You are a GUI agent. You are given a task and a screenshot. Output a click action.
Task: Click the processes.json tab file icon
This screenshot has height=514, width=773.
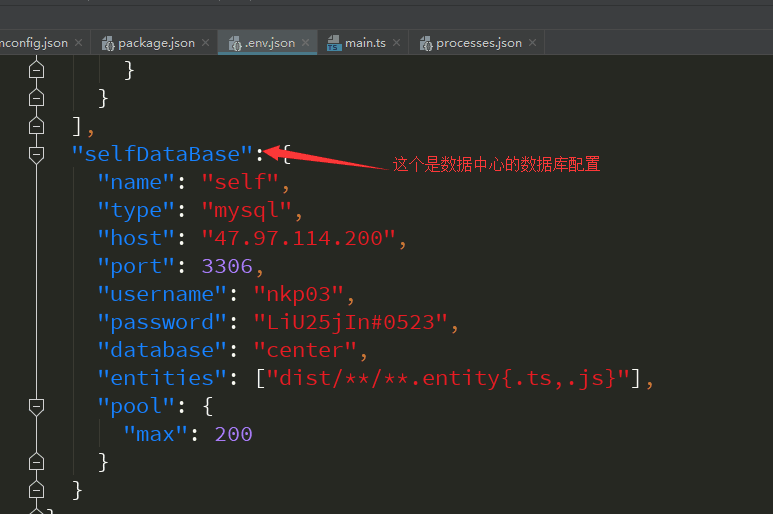[x=425, y=43]
